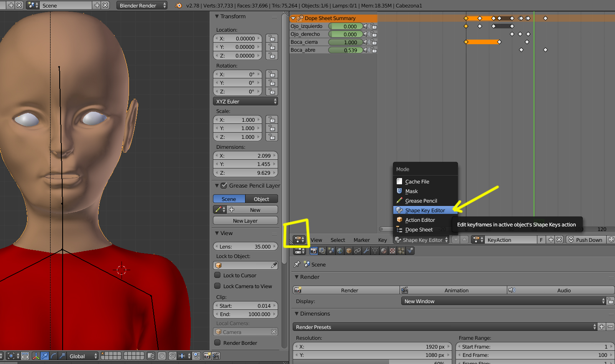Screen dimensions: 615x364
Task: Select the rotate manipulator arc icon
Action: [x=53, y=356]
